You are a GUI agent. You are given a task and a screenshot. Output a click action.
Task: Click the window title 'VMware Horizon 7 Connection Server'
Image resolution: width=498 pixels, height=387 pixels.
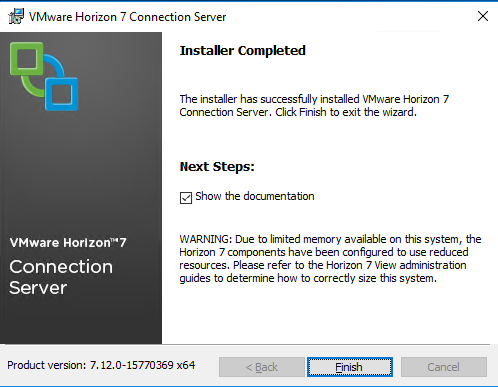coord(127,17)
